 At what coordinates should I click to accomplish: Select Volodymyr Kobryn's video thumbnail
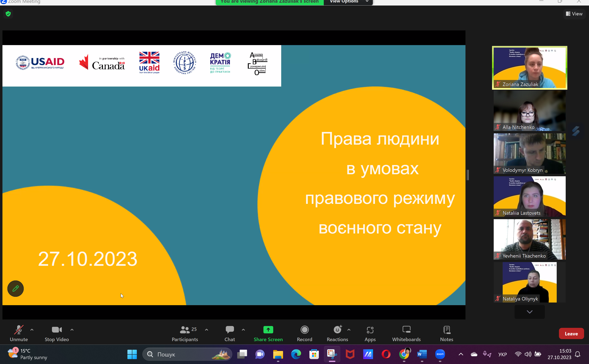(529, 153)
